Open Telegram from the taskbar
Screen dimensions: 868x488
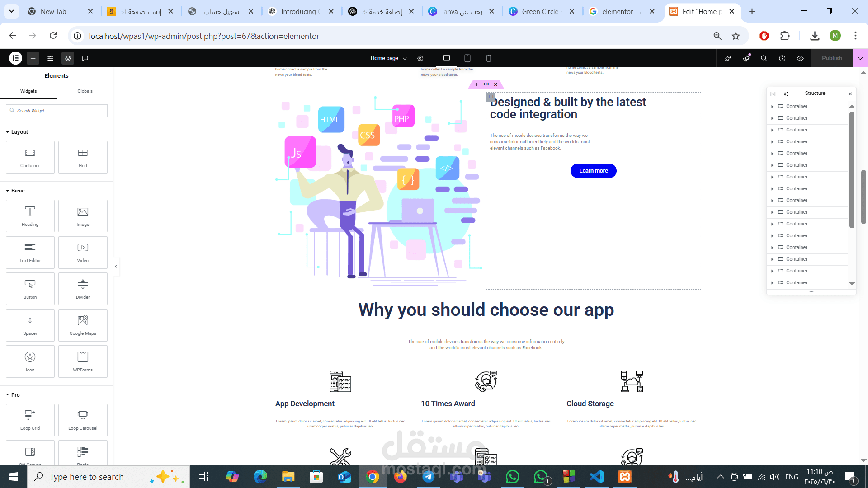[x=428, y=477]
